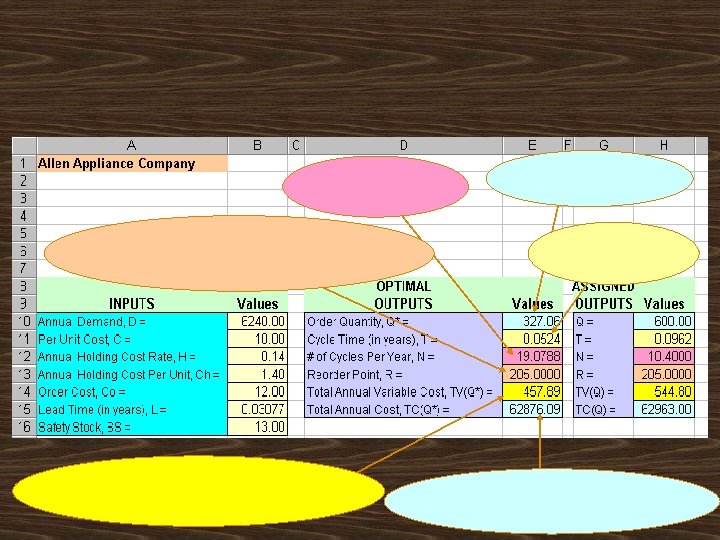Screen dimensions: 720x540
Task: Select 'Order Cost, Co =' label cell
Action: point(132,392)
